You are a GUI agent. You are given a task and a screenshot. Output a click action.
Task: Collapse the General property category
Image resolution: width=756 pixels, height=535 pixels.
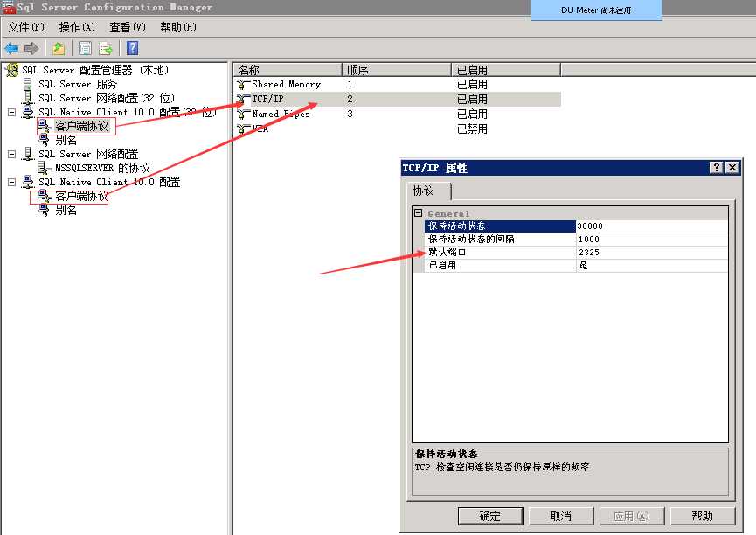pos(418,212)
